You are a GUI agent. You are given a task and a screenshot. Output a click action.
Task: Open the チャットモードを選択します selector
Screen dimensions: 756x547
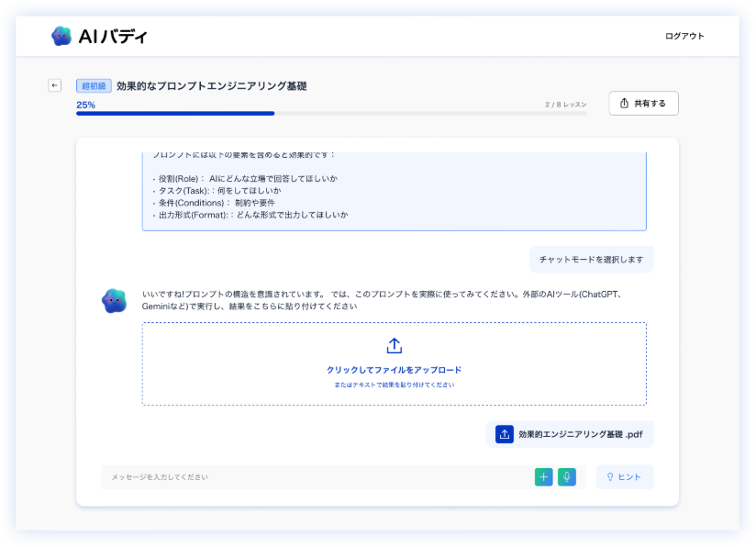point(591,260)
